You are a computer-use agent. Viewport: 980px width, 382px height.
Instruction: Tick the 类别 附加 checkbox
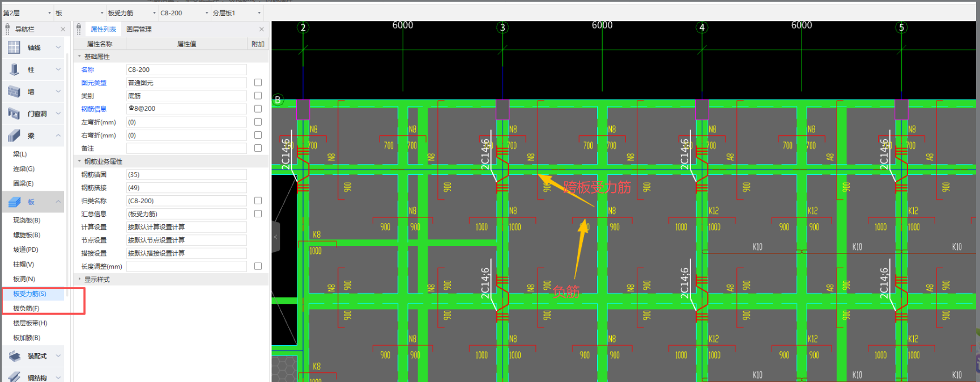click(258, 96)
